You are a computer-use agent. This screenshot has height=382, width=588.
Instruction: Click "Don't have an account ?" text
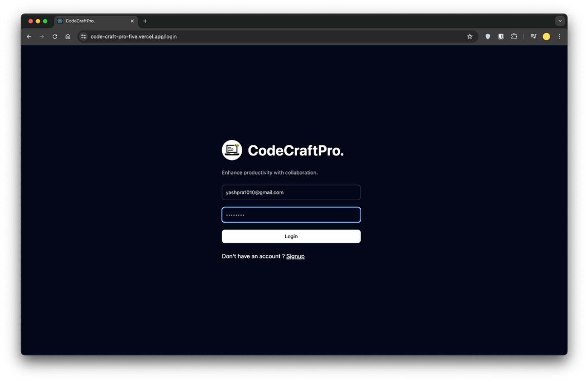pos(253,256)
